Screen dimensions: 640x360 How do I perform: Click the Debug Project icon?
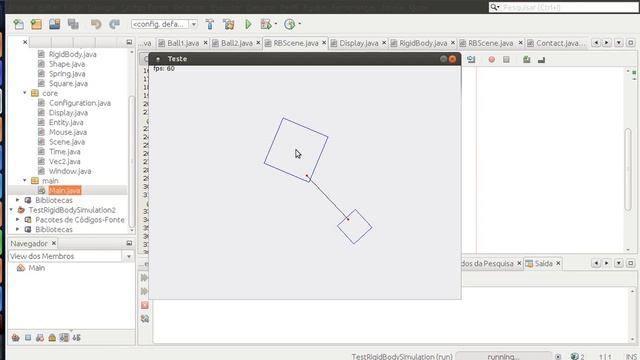(266, 24)
